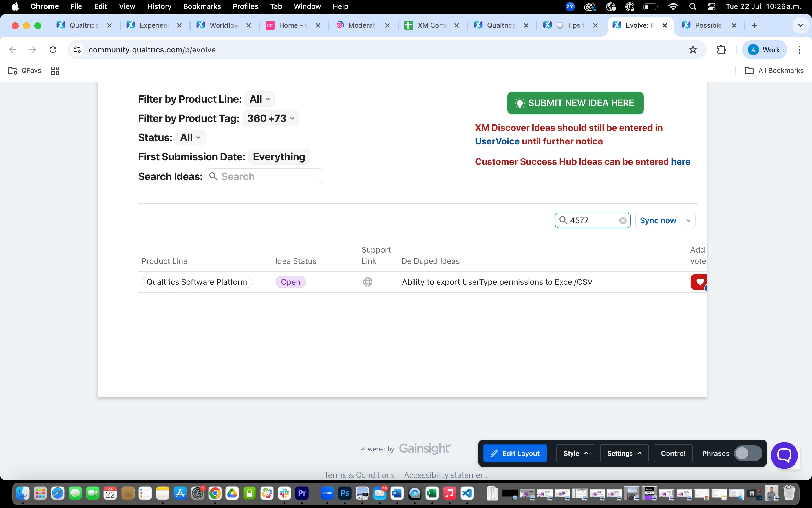Open Zoom app from the dock

(x=327, y=493)
